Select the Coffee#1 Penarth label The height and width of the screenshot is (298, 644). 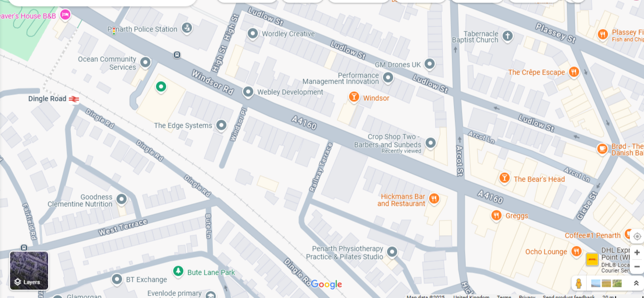593,236
